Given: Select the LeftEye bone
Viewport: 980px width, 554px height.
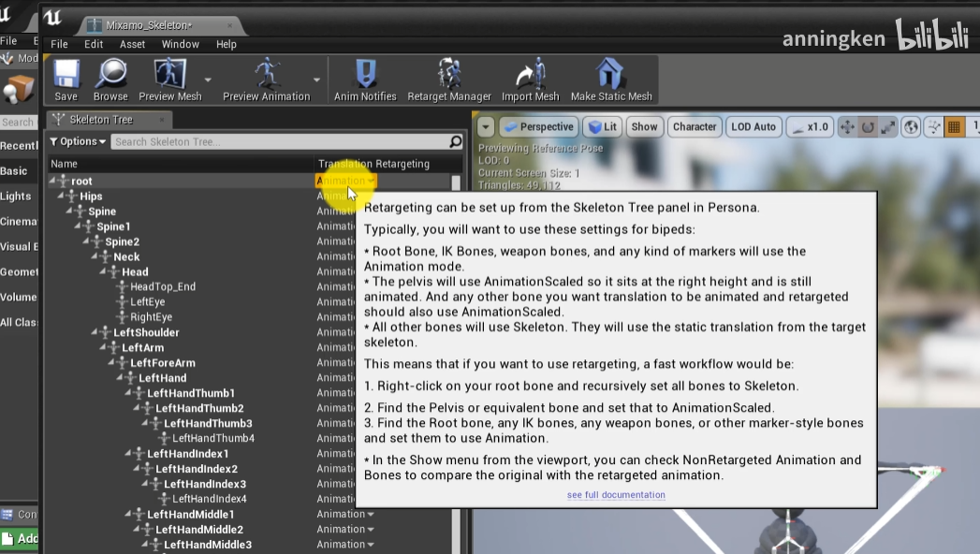Looking at the screenshot, I should 148,301.
